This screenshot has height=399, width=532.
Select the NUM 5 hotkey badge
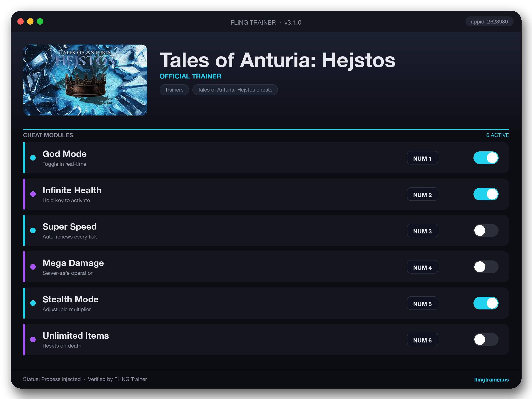(422, 303)
